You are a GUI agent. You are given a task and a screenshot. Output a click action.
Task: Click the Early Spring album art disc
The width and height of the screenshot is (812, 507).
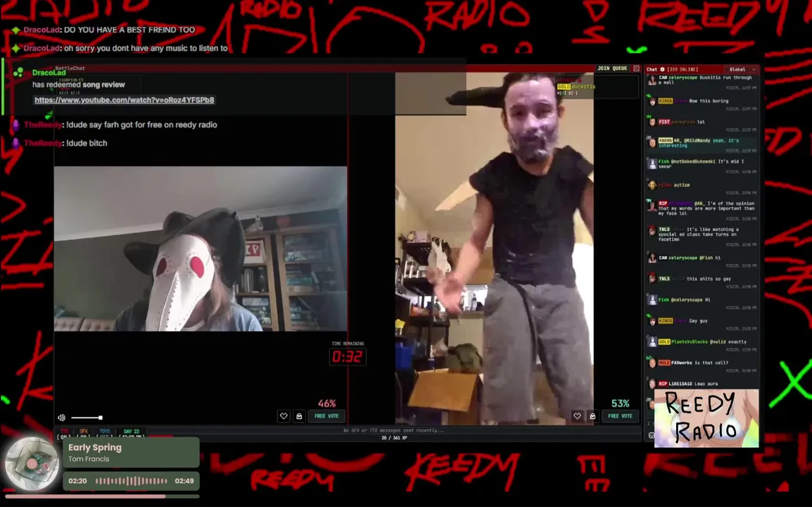point(32,463)
